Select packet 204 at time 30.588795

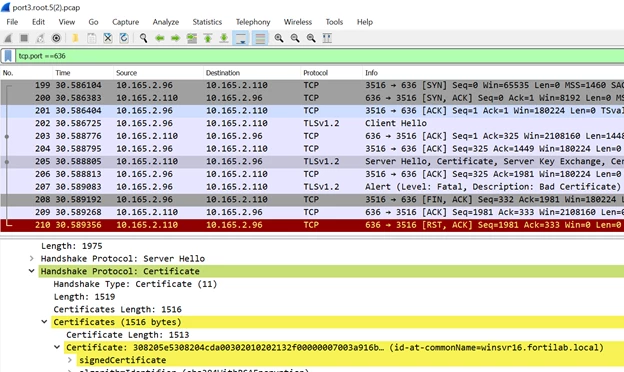[x=312, y=149]
